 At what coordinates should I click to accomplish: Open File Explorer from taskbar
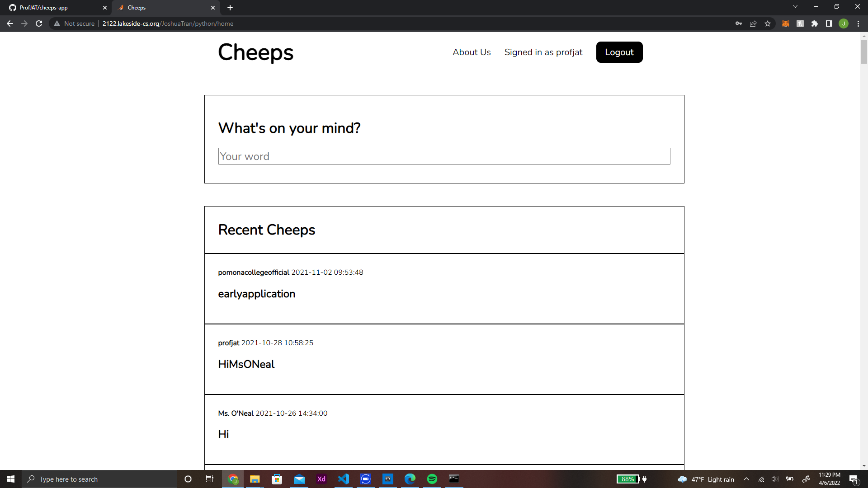(x=255, y=479)
